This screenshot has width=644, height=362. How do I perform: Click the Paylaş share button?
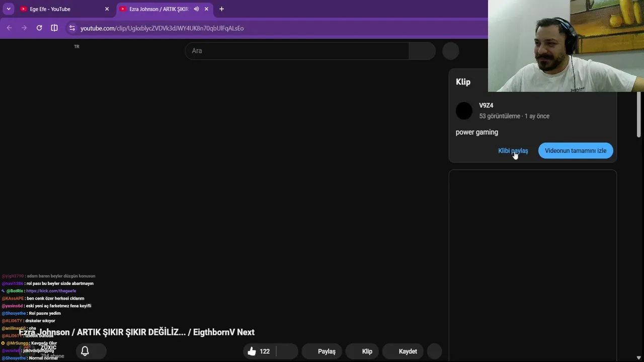322,351
